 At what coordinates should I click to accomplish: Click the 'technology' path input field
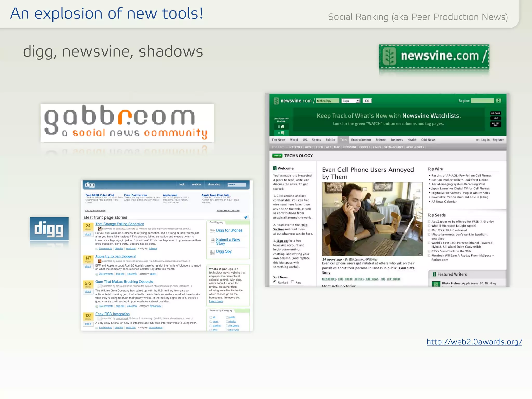coord(328,101)
